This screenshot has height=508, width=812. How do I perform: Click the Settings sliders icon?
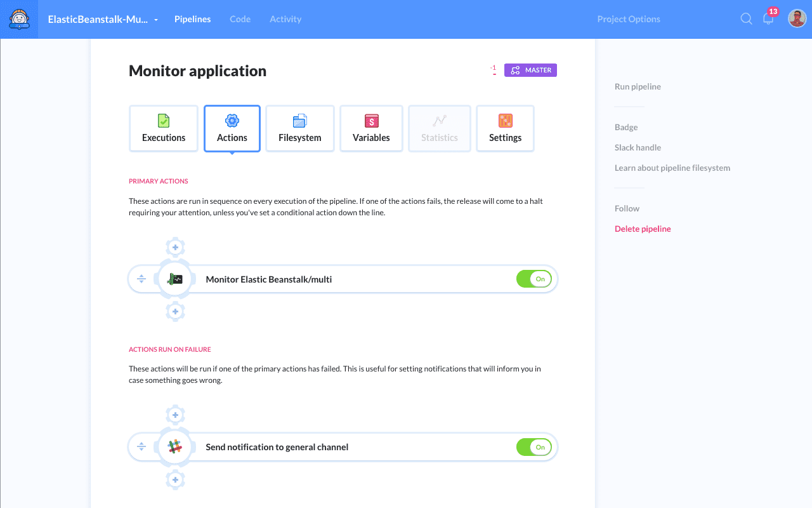506,121
